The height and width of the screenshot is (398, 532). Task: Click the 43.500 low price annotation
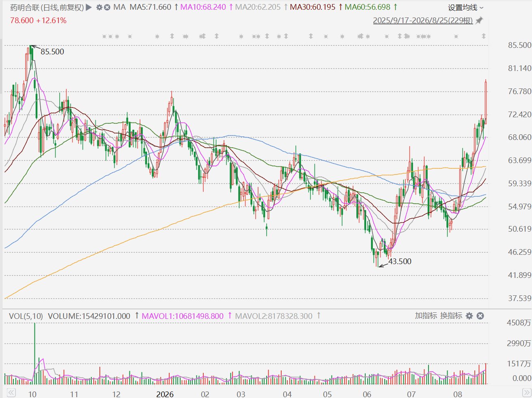pos(400,261)
